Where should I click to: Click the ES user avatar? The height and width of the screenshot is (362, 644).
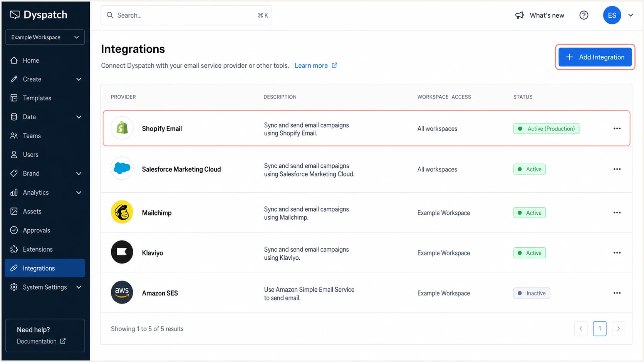click(x=612, y=15)
